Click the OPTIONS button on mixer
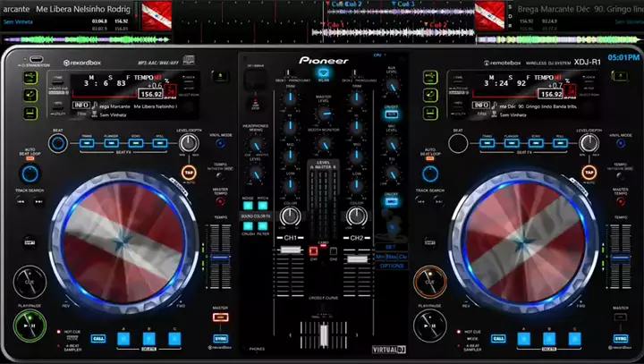Screen dimensions: 644x364 click(x=392, y=266)
